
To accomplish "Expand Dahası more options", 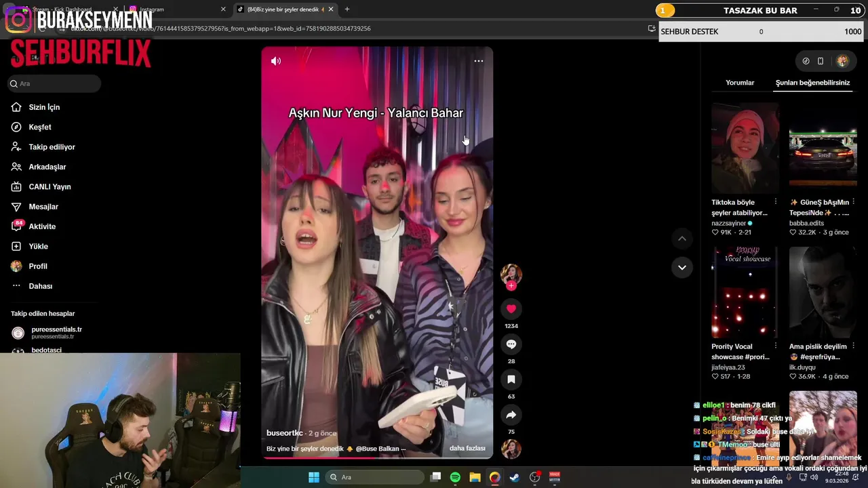I will click(40, 286).
